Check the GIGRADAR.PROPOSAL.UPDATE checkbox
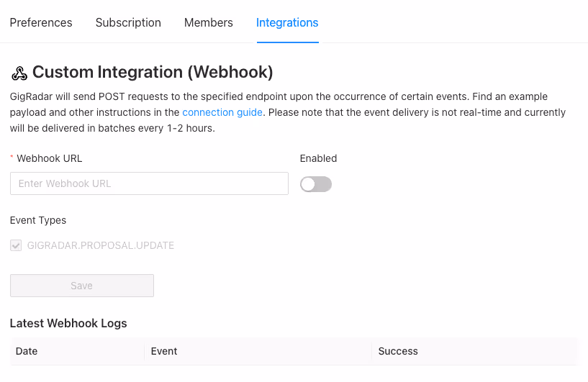This screenshot has height=382, width=588. click(16, 245)
